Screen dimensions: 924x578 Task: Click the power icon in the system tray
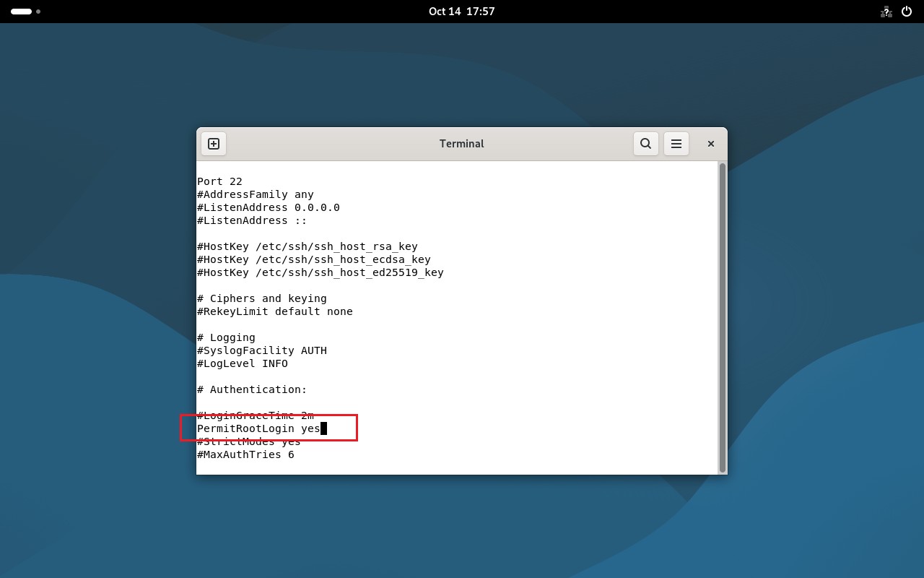coord(905,12)
